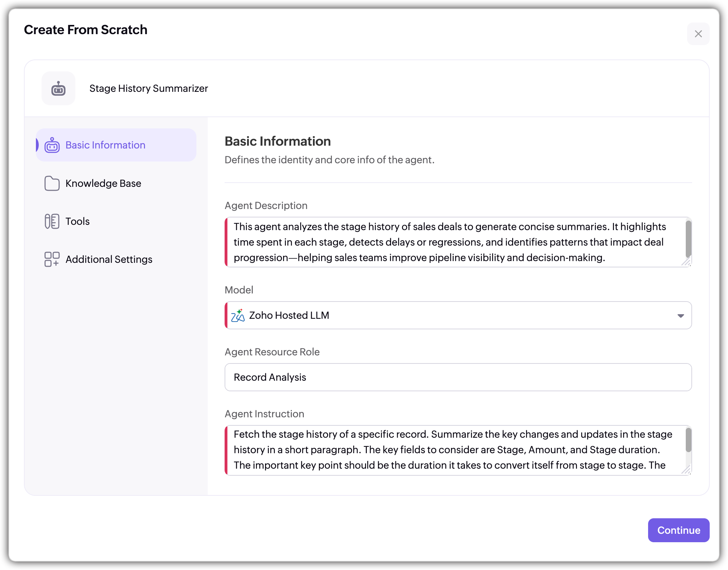The width and height of the screenshot is (728, 570).
Task: Click the Basic Information robot icon
Action: (x=52, y=145)
